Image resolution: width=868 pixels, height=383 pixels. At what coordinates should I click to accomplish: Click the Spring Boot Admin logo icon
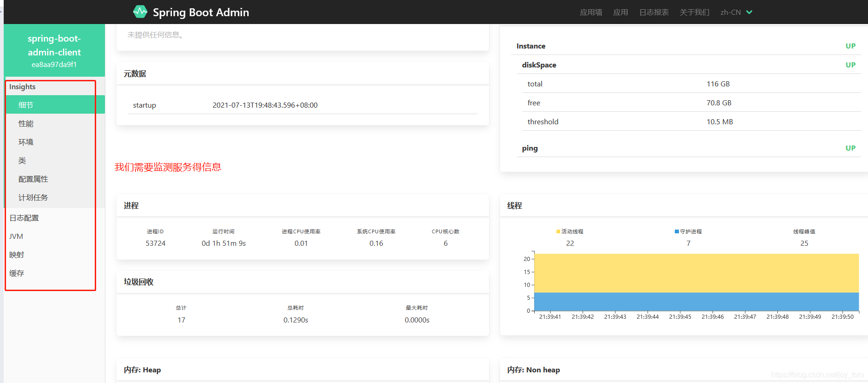click(140, 12)
